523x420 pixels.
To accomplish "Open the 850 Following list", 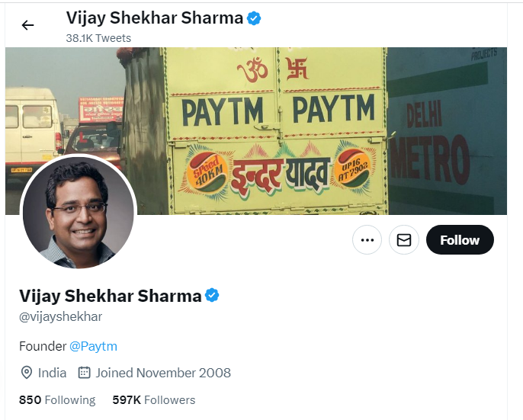I will pyautogui.click(x=57, y=400).
